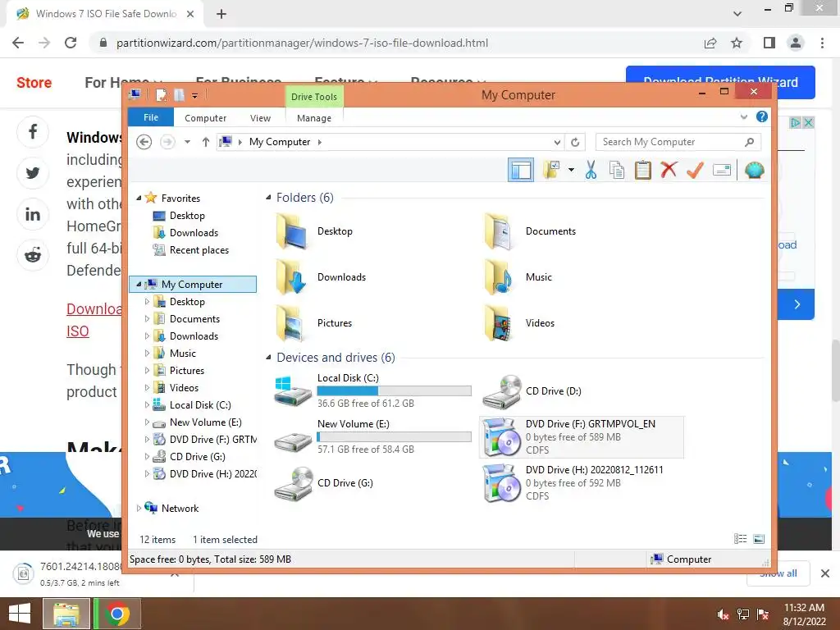Image resolution: width=840 pixels, height=630 pixels.
Task: Expand the ribbon with the chevron
Action: pos(743,116)
